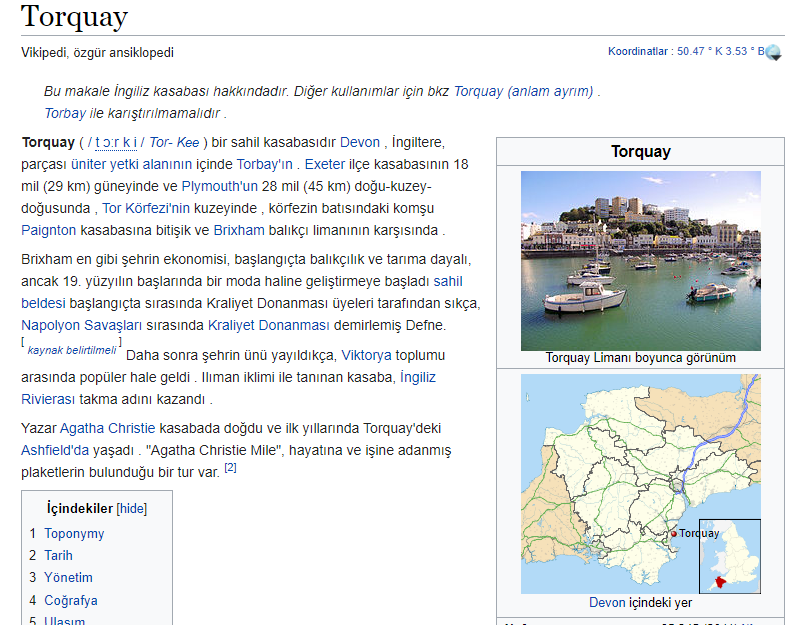Visit the Ashfield'da link

tap(55, 450)
